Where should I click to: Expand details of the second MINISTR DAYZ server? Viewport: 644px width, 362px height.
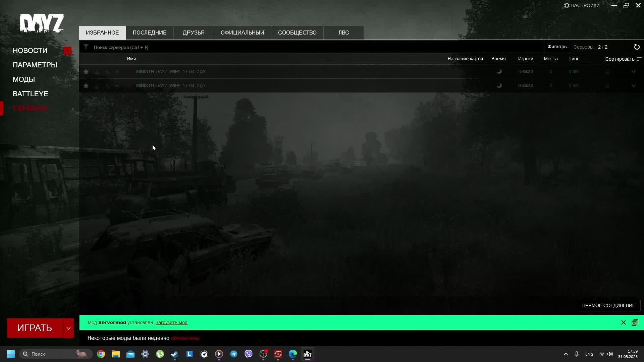[x=634, y=85]
